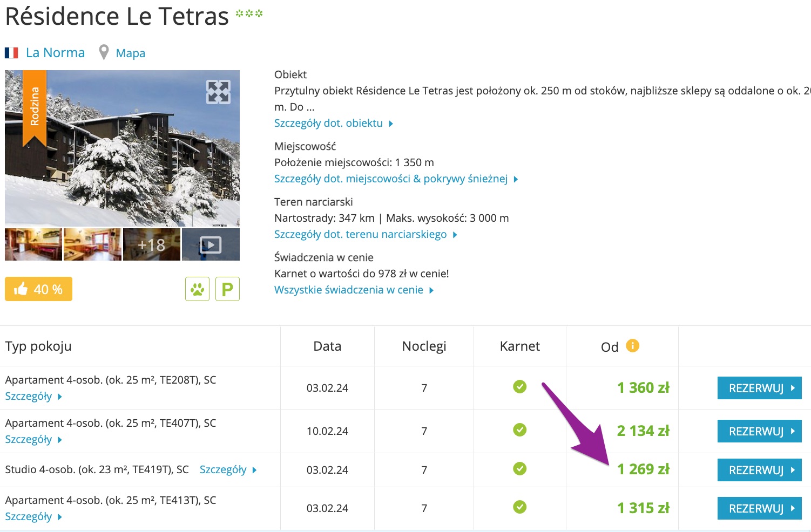
Task: Play the video thumbnail in the gallery
Action: click(211, 244)
